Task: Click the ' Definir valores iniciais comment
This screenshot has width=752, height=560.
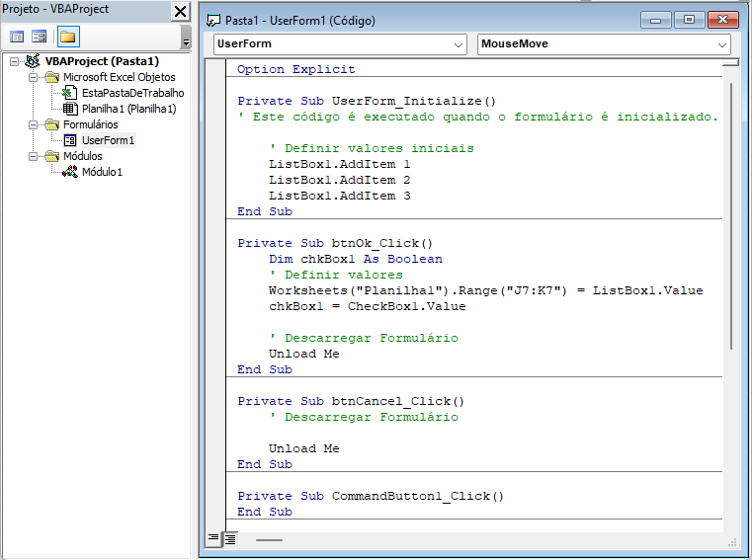Action: pyautogui.click(x=372, y=148)
